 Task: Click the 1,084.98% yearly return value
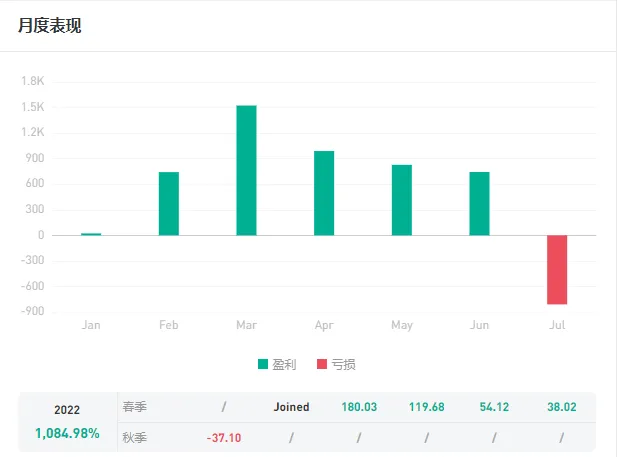(x=67, y=433)
